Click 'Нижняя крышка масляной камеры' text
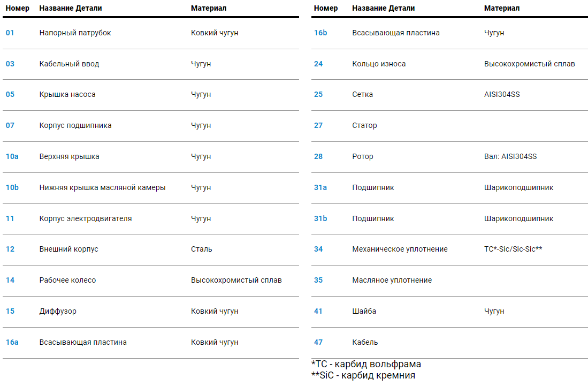 point(102,187)
